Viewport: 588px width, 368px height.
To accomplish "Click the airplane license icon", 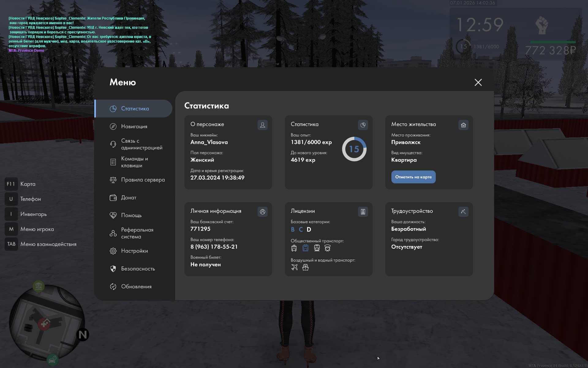I will pos(294,267).
